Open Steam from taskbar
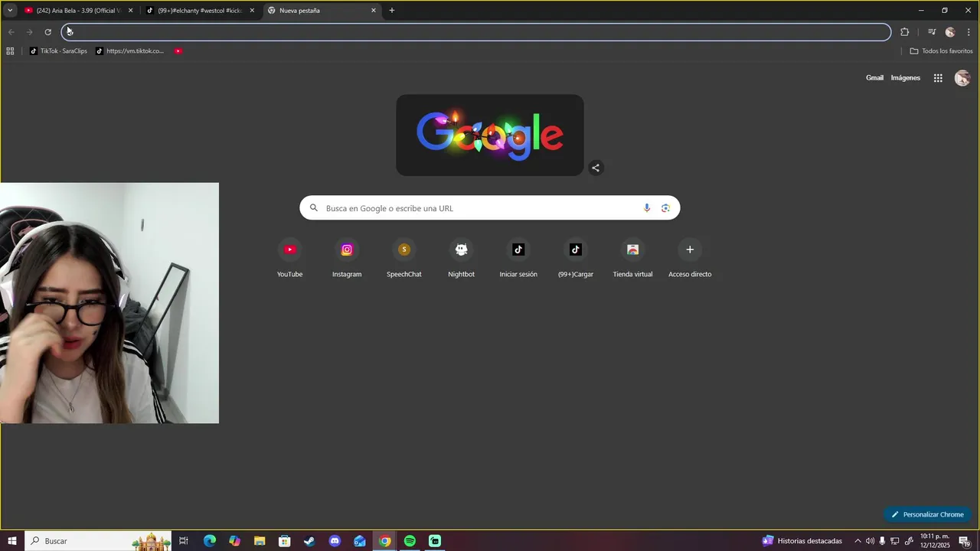This screenshot has width=980, height=551. tap(309, 541)
